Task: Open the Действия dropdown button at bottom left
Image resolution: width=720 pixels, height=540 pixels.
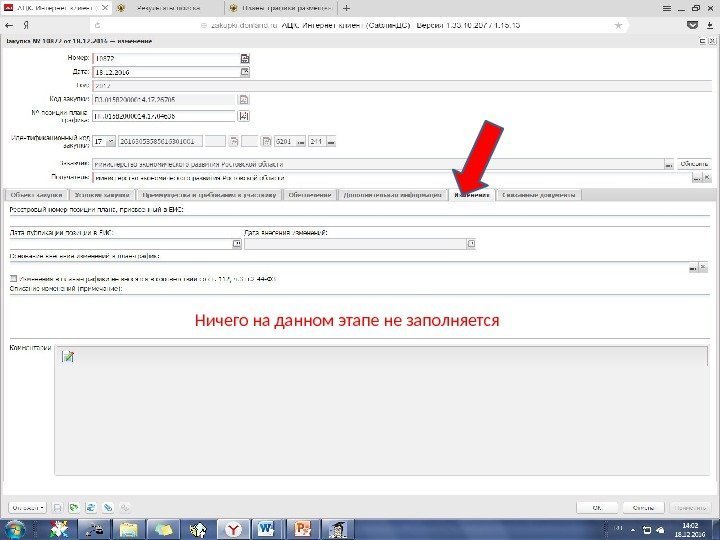Action: [28, 508]
